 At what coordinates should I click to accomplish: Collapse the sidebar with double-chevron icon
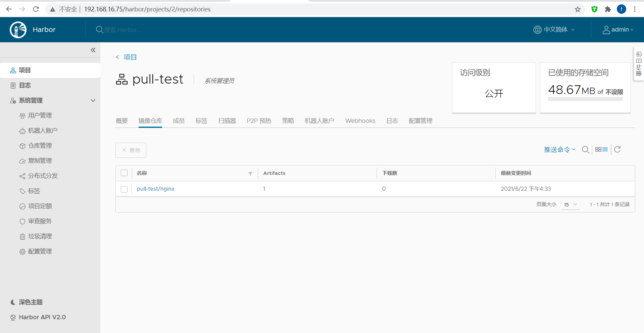(x=93, y=50)
